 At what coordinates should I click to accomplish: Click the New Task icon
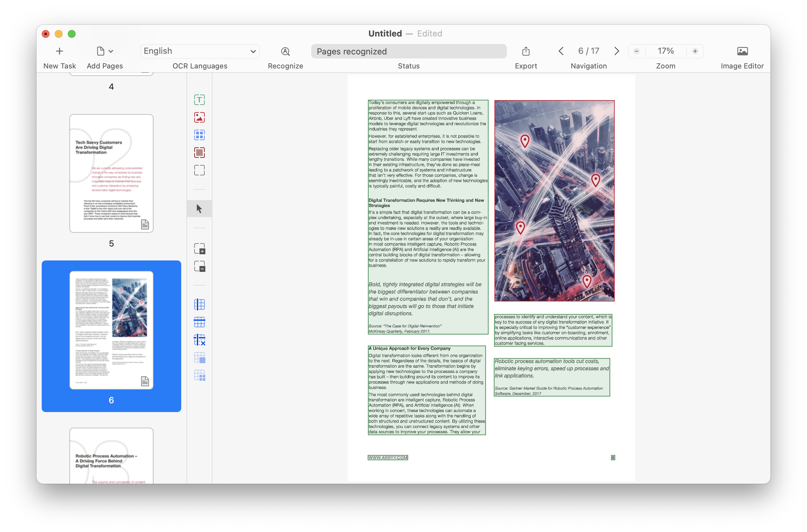pyautogui.click(x=59, y=51)
